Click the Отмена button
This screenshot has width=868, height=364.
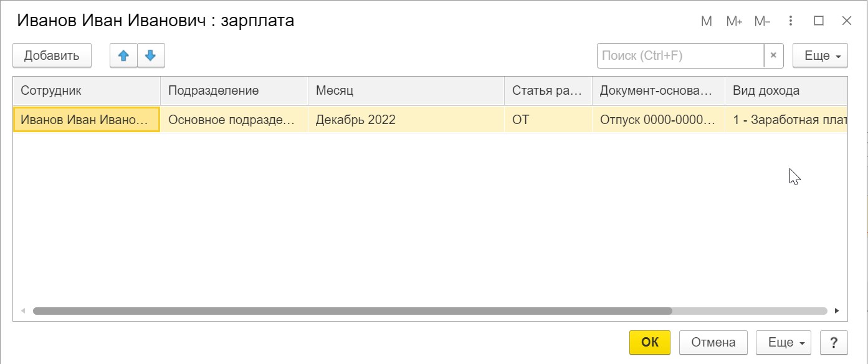point(713,342)
